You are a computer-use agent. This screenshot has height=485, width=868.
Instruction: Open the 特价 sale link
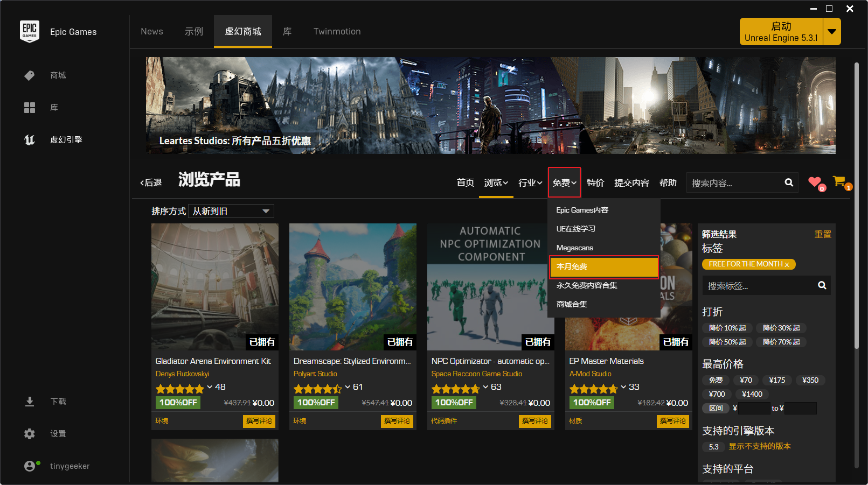[x=595, y=183]
